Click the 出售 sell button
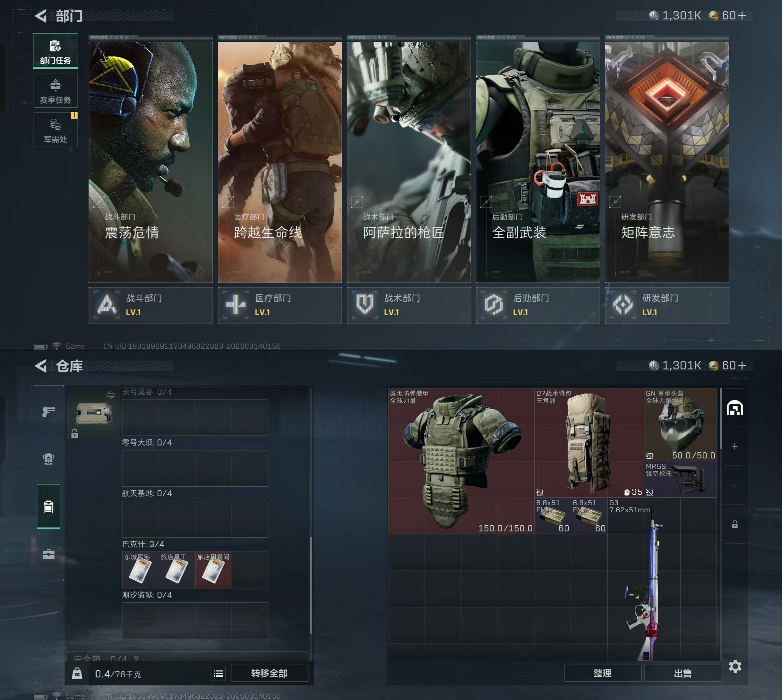The height and width of the screenshot is (700, 782). (x=683, y=673)
